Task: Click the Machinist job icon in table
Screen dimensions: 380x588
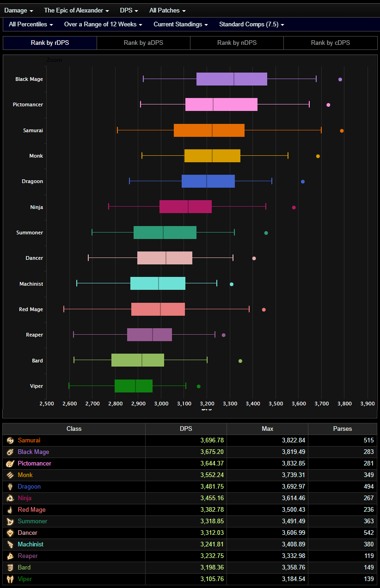Action: 10,545
